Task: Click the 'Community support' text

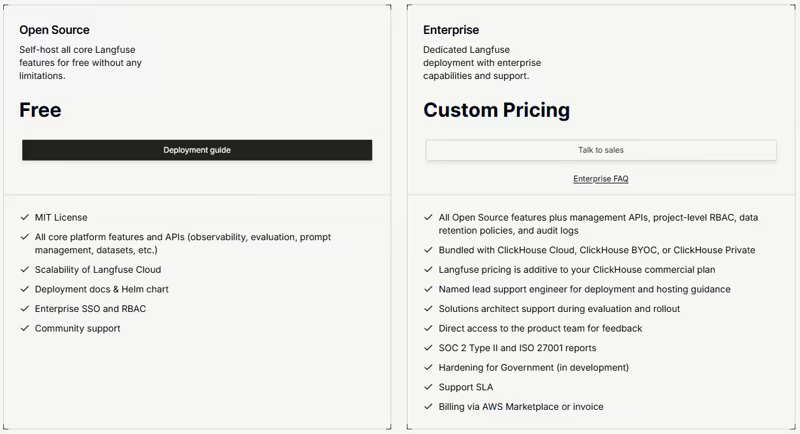Action: [78, 328]
